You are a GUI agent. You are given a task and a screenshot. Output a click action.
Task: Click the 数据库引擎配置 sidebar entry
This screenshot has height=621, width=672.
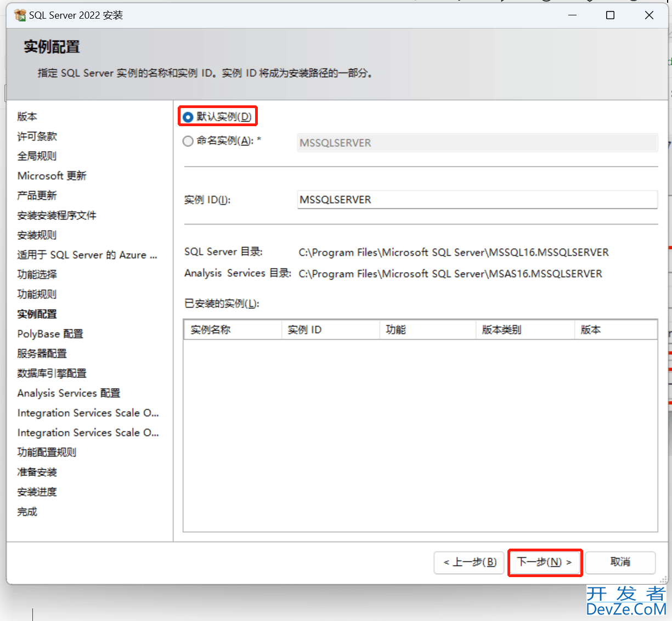coord(52,373)
